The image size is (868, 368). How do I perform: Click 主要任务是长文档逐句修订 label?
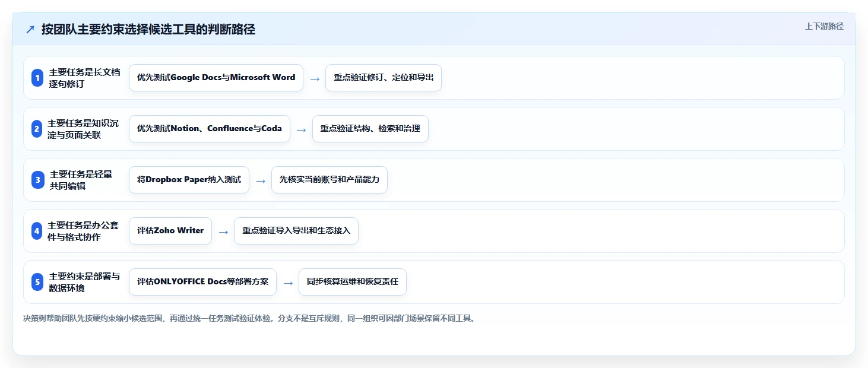coord(85,78)
